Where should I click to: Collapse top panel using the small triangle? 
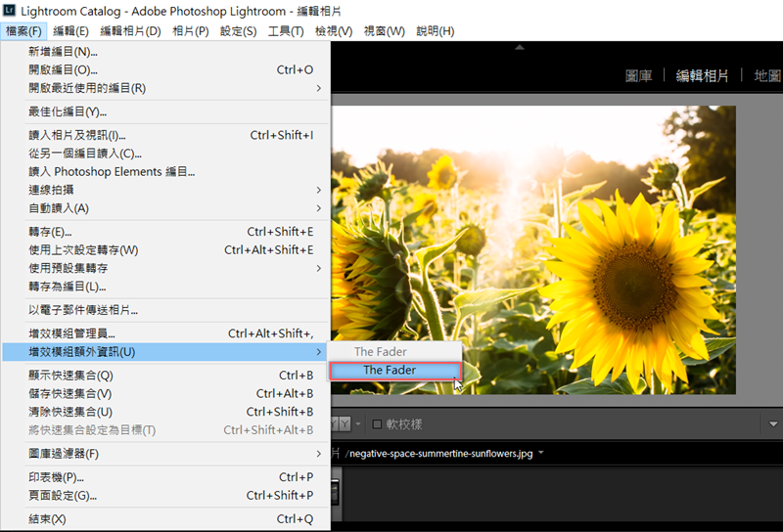[519, 47]
